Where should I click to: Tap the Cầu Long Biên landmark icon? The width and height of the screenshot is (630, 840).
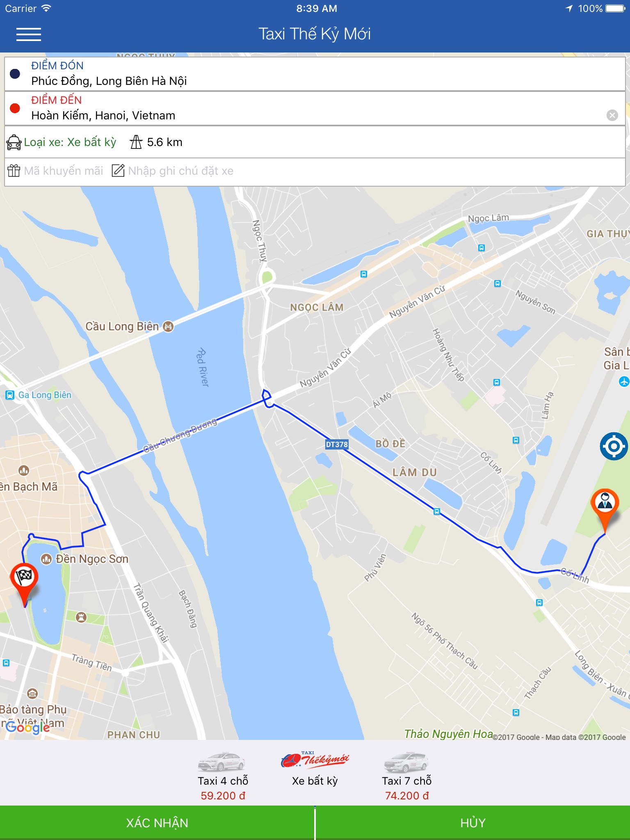[x=168, y=326]
